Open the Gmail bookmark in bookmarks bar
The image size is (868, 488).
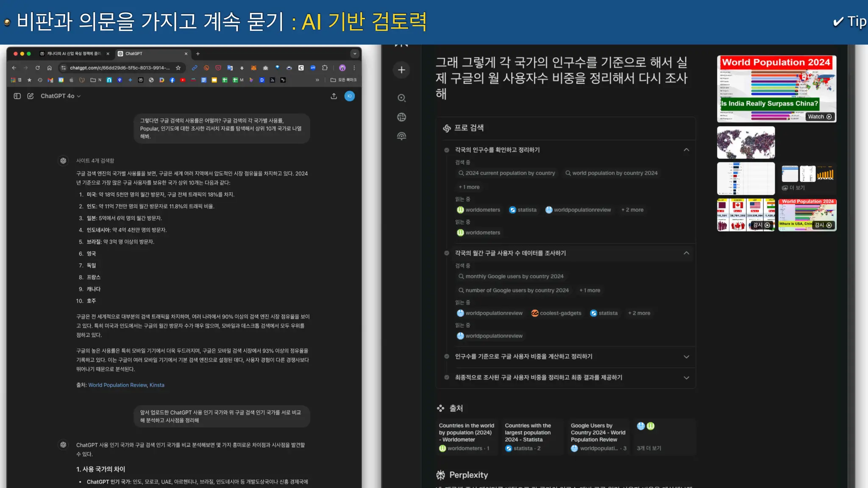(x=50, y=80)
